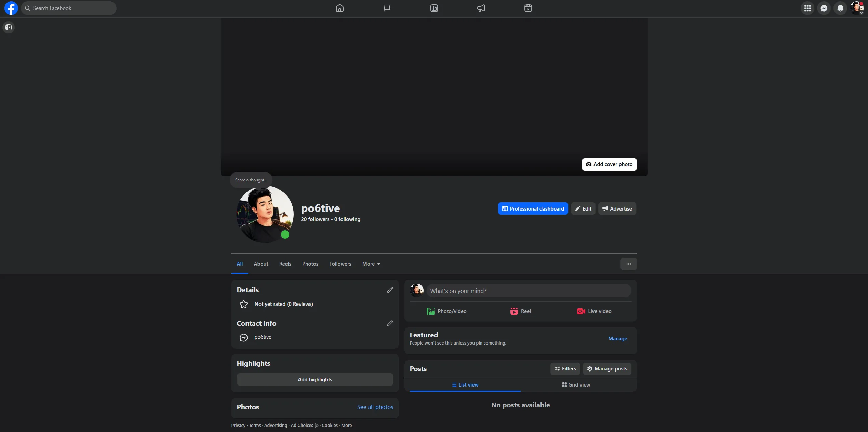868x432 pixels.
Task: Open the Ad Choices footer link
Action: [305, 426]
